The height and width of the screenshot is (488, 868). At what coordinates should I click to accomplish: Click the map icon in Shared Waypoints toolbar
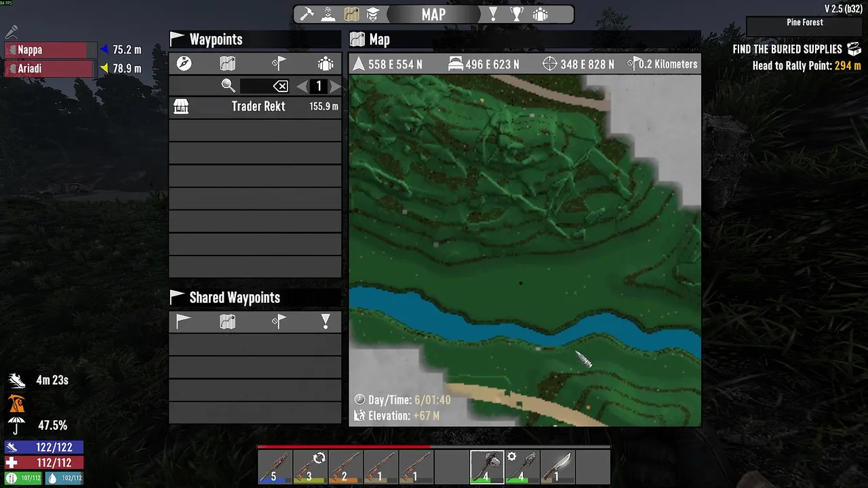click(x=227, y=321)
